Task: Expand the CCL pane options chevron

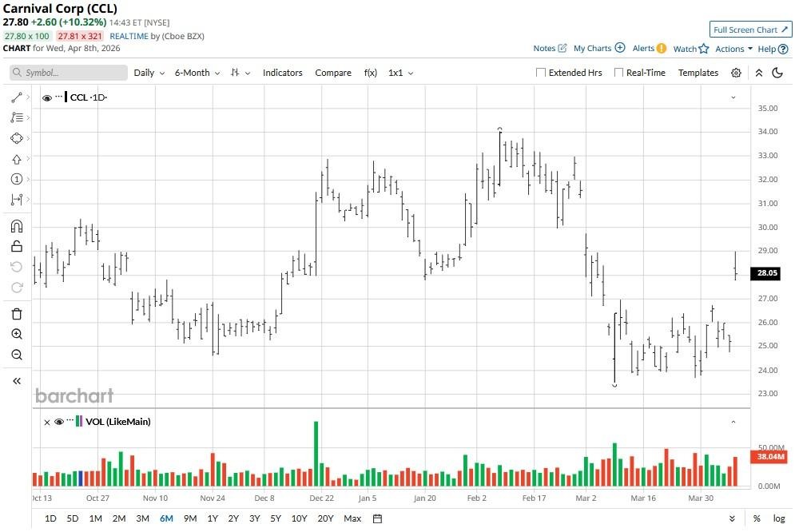Action: coord(733,97)
